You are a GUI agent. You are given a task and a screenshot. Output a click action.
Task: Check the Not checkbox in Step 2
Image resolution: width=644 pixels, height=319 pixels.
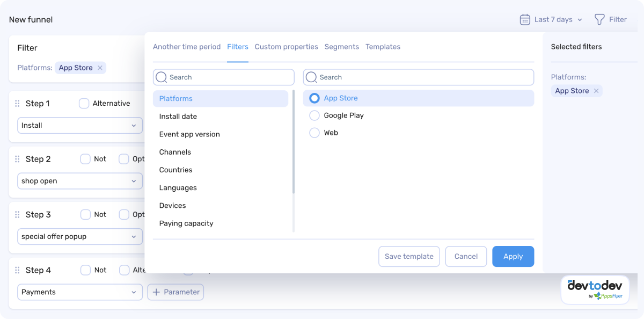point(85,159)
